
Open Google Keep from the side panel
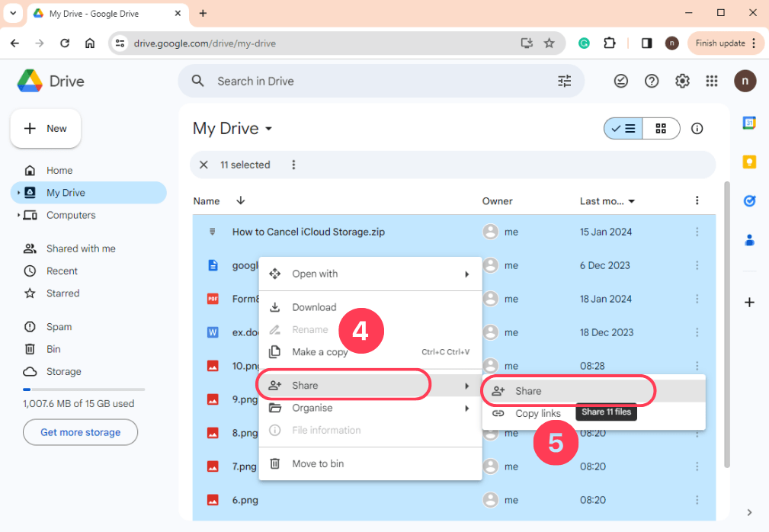coord(749,162)
